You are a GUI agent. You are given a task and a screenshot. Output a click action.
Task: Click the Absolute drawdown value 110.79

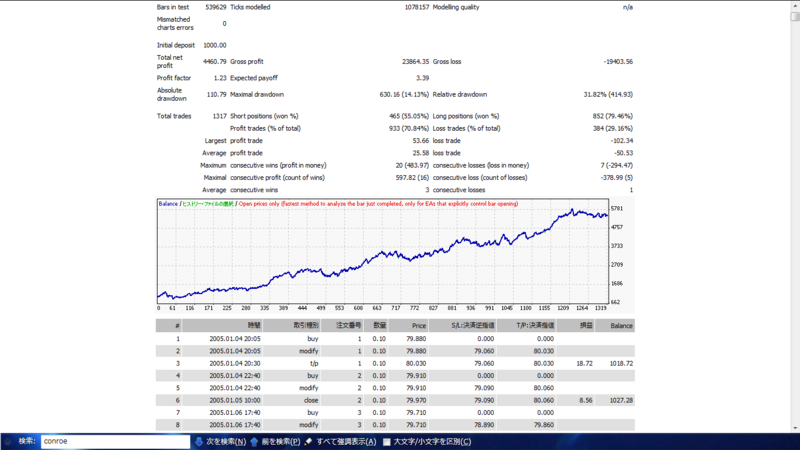[216, 94]
